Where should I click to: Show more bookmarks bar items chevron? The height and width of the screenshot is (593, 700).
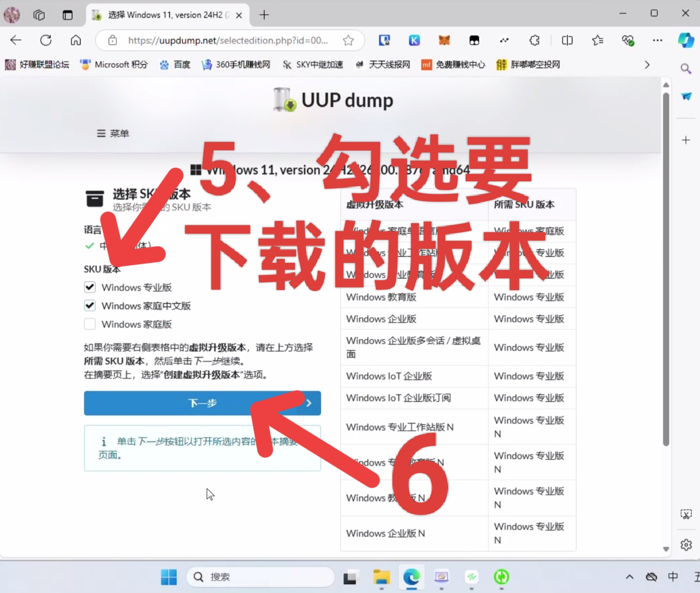point(647,64)
